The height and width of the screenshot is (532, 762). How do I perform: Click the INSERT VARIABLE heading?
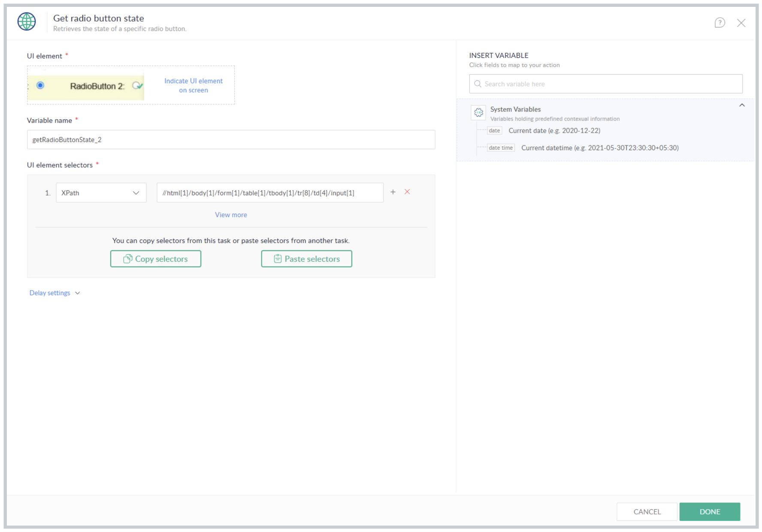pos(499,56)
